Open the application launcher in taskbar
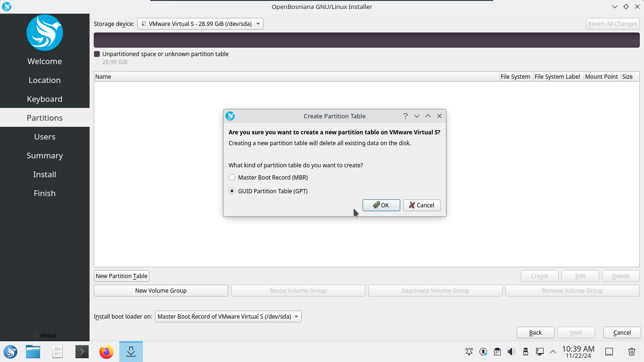Viewport: 644px width, 362px height. [x=10, y=352]
